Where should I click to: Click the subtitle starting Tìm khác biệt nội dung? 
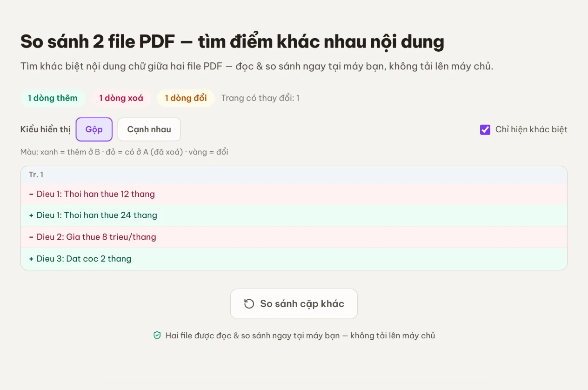257,66
